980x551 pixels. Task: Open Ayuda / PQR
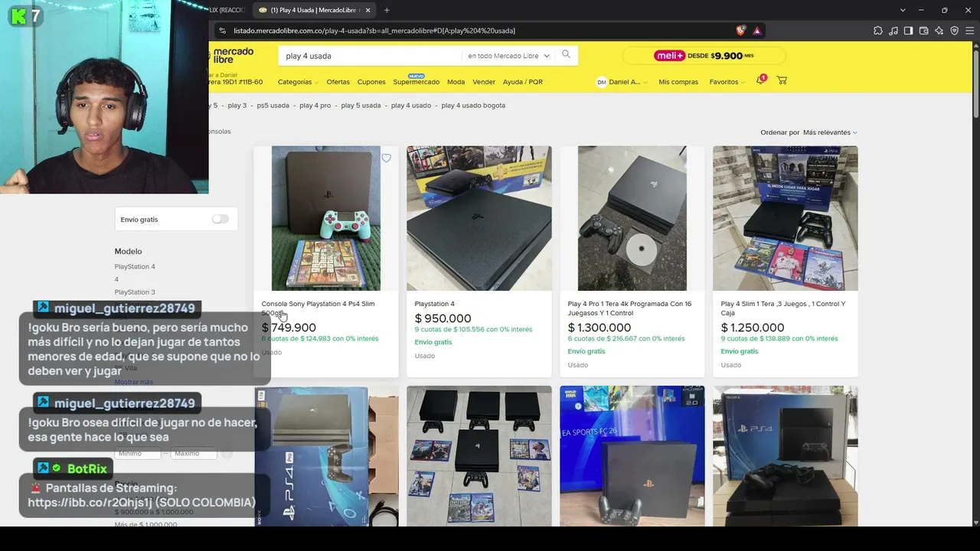click(523, 82)
